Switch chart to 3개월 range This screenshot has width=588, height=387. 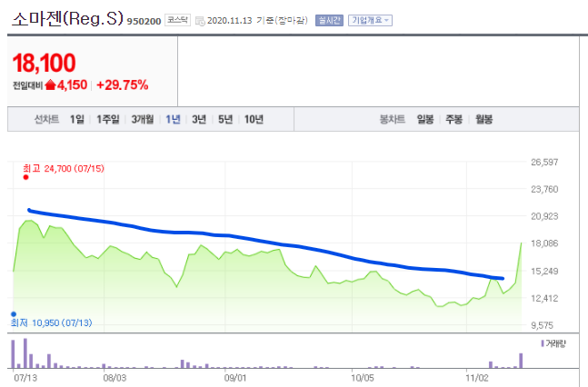pos(143,119)
